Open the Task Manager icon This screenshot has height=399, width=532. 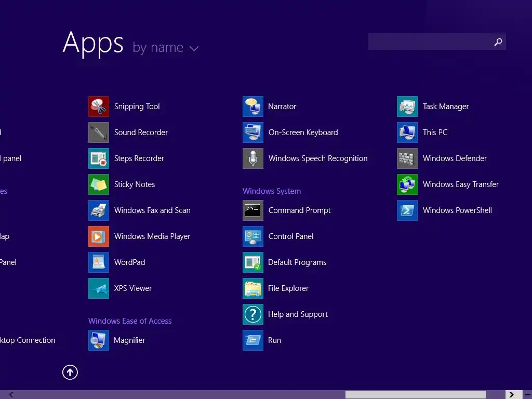pos(407,107)
